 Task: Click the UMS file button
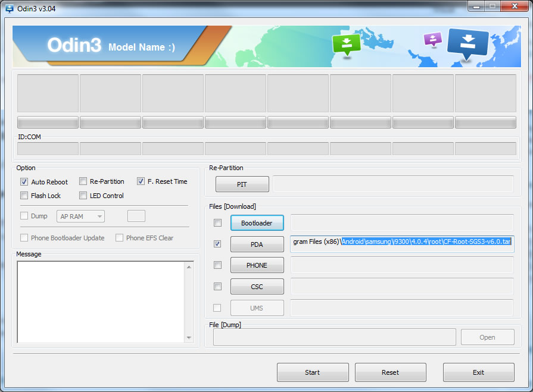(x=257, y=308)
